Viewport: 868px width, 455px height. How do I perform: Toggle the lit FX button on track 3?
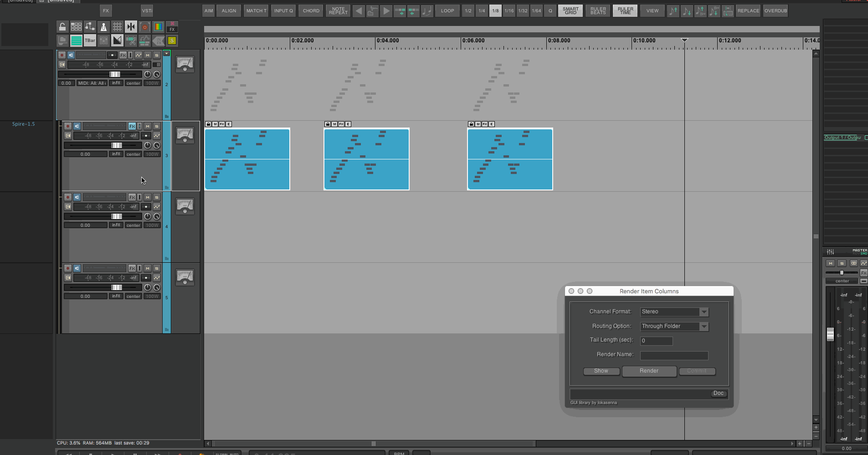[x=132, y=126]
